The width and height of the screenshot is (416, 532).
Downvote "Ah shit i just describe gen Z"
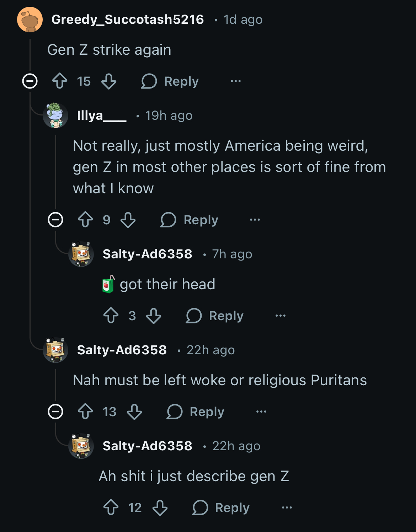160,507
